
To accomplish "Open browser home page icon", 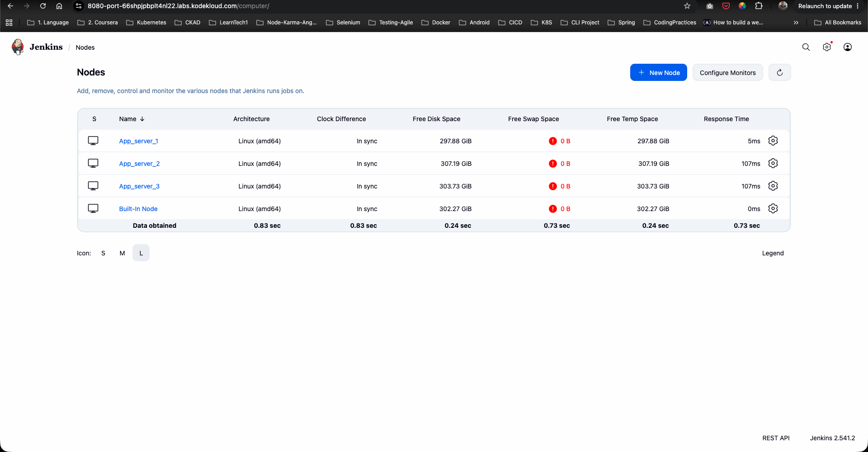I will pyautogui.click(x=59, y=6).
